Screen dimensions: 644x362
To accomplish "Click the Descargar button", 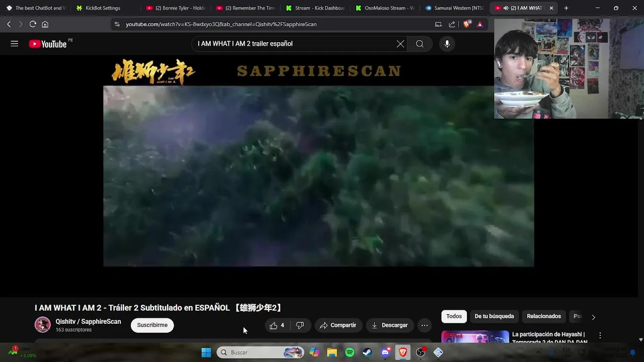I will [x=390, y=325].
